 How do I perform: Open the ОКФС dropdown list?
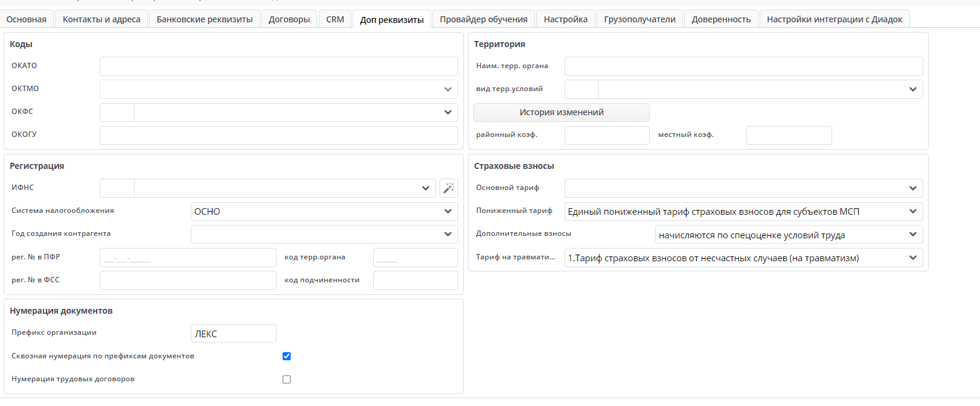coord(447,112)
